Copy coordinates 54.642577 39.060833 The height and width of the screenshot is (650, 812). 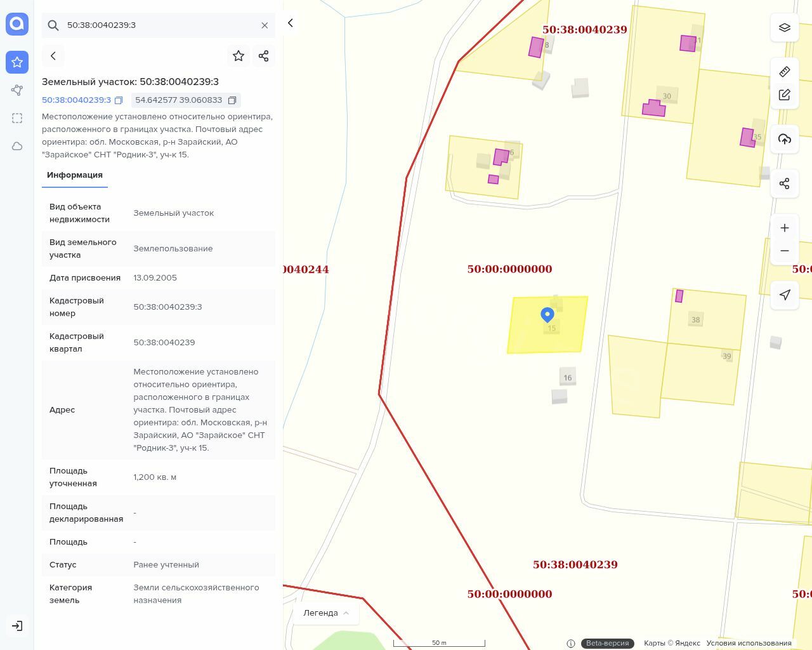pyautogui.click(x=232, y=100)
